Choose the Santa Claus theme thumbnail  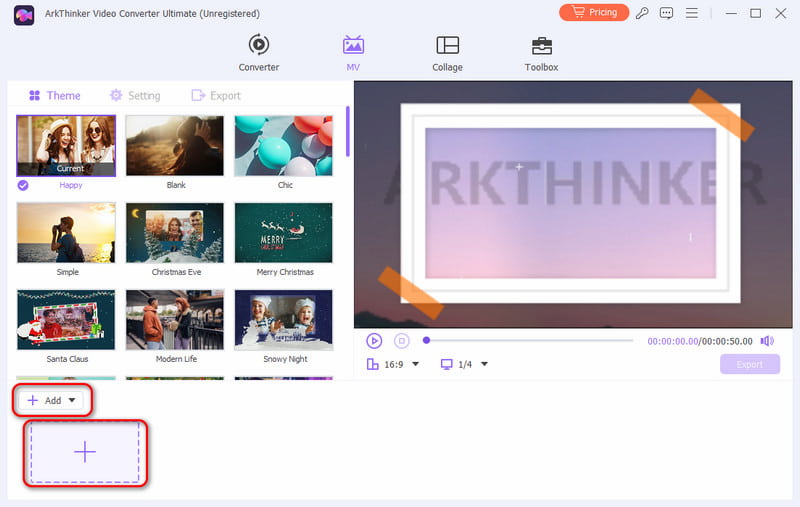coord(66,320)
